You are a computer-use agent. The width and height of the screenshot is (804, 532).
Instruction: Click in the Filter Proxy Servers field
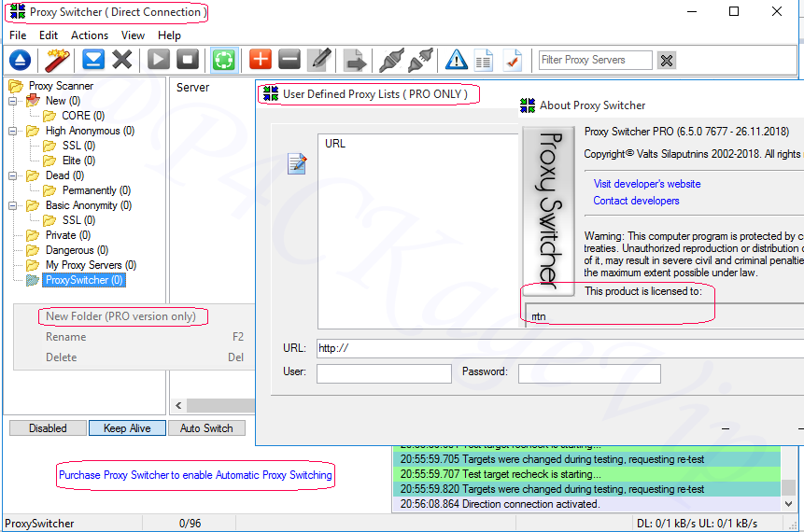(596, 60)
